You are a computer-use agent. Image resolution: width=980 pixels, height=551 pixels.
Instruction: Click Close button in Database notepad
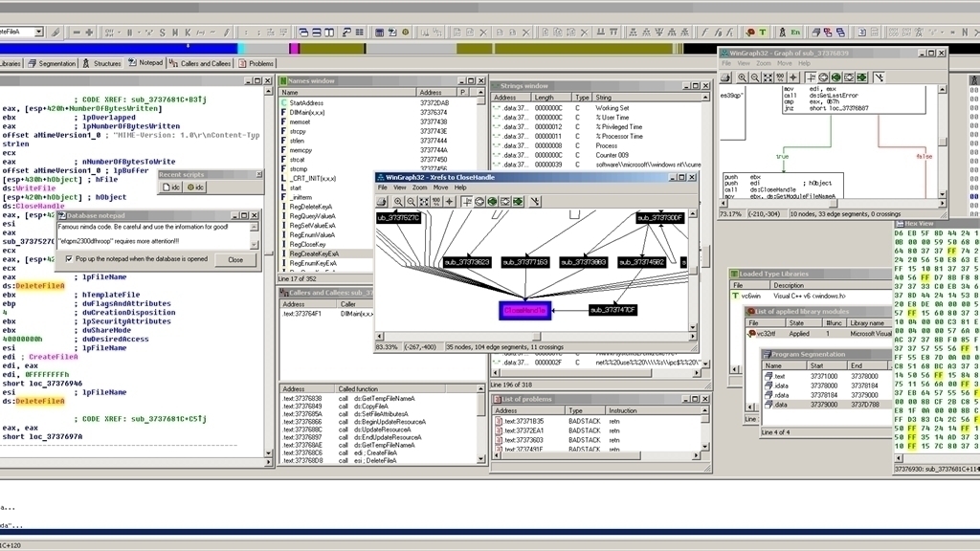click(x=235, y=260)
